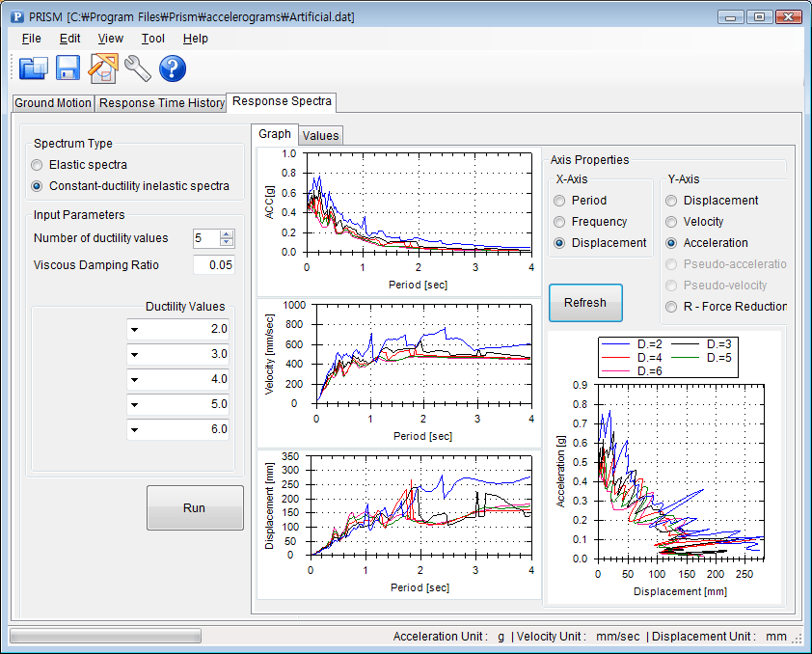Open Help via the question mark icon
Image resolution: width=812 pixels, height=654 pixels.
[x=172, y=68]
